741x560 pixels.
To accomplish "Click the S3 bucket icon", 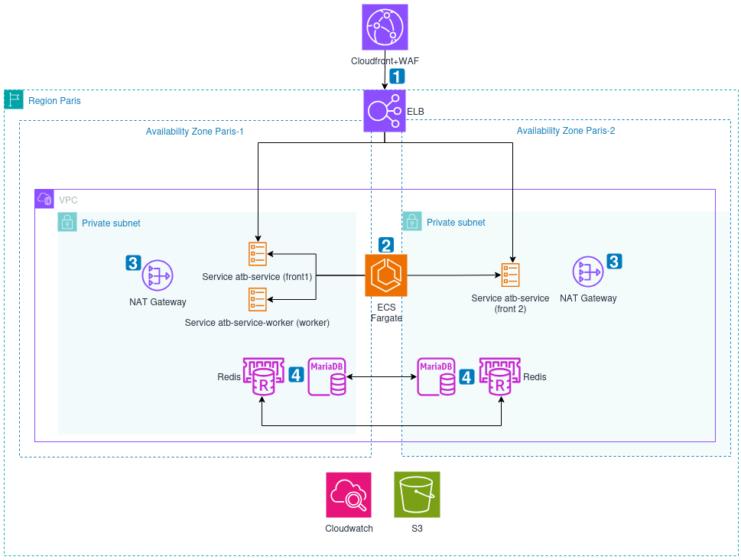I will [x=416, y=494].
